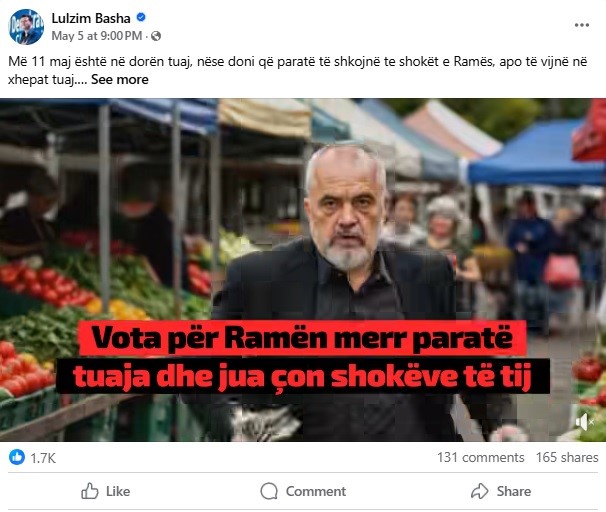Screen dimensions: 606x512
Task: Open the three-dot post options menu
Action: (582, 25)
